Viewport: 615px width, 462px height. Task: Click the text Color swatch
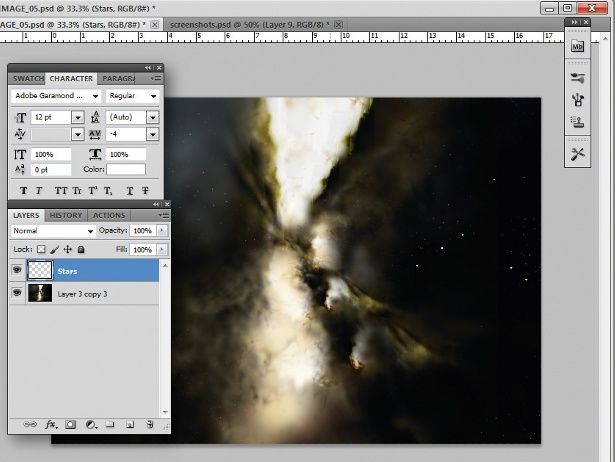[x=125, y=169]
